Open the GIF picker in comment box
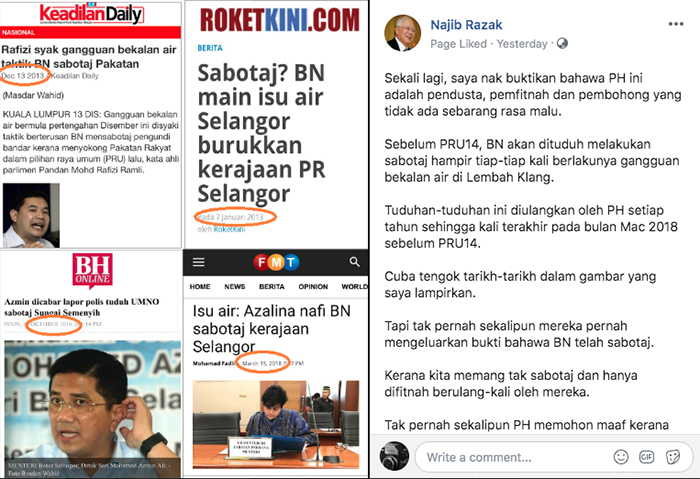Screen dimensions: 700x479 pyautogui.click(x=646, y=457)
